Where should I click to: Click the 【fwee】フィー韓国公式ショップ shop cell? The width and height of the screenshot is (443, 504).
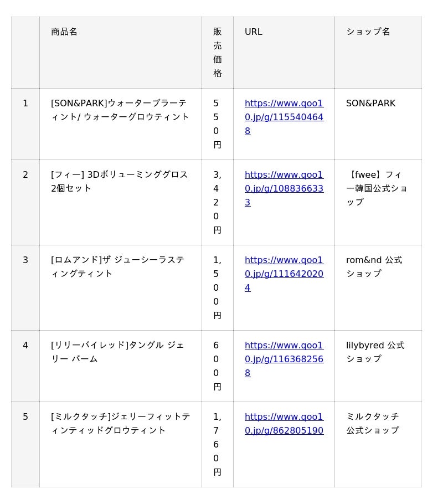pyautogui.click(x=377, y=188)
